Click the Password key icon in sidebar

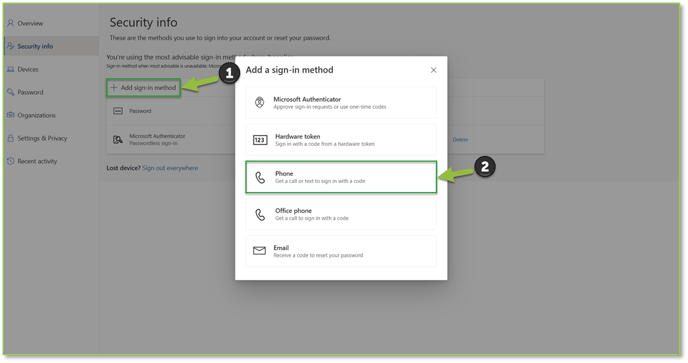11,92
